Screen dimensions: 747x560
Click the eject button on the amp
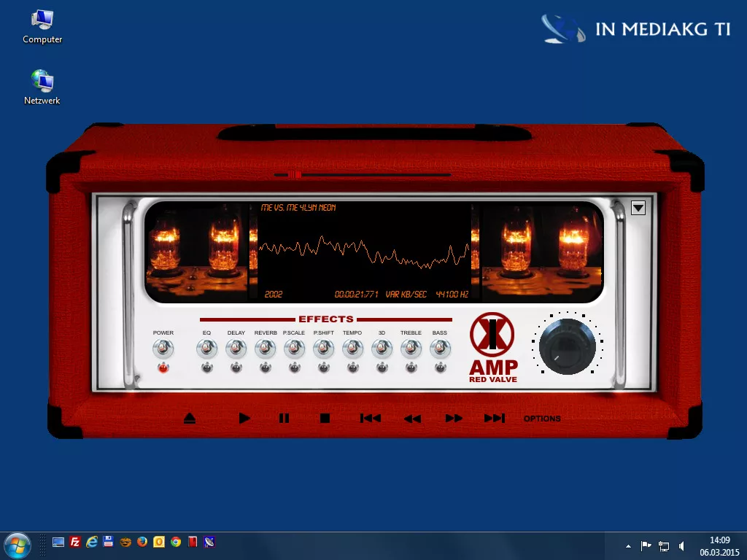tap(190, 419)
